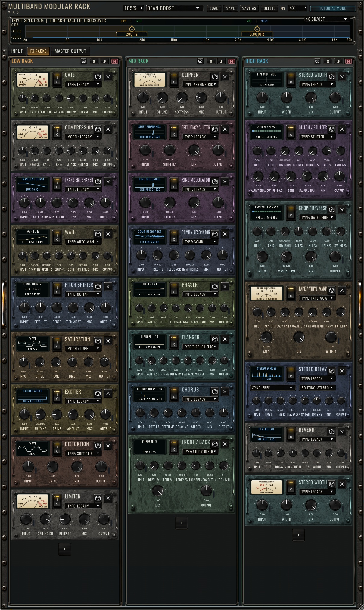The height and width of the screenshot is (610, 364).
Task: Randomize the Gate module with its dice icon
Action: tap(98, 77)
